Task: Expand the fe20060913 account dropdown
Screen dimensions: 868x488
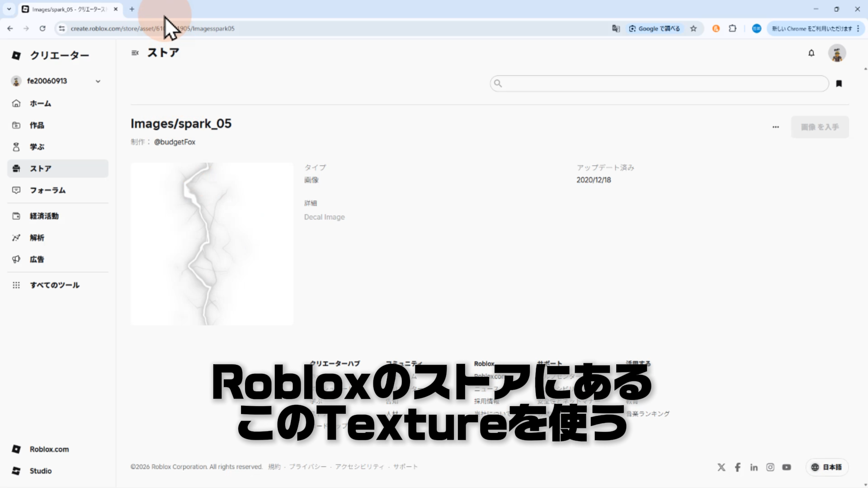Action: [98, 81]
